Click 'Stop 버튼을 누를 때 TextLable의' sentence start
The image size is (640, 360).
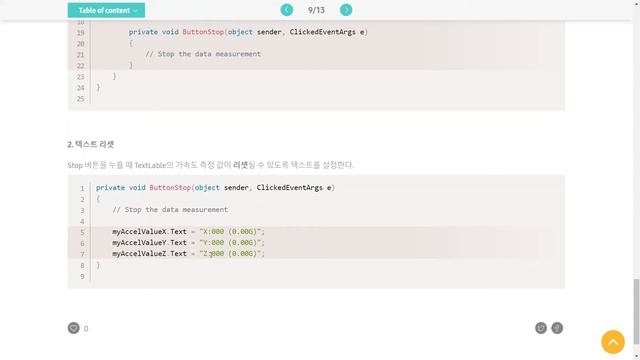coord(120,165)
